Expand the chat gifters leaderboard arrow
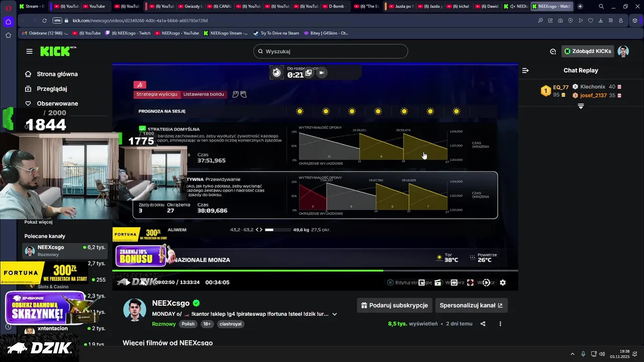Screen dimensions: 644x362 tap(581, 106)
